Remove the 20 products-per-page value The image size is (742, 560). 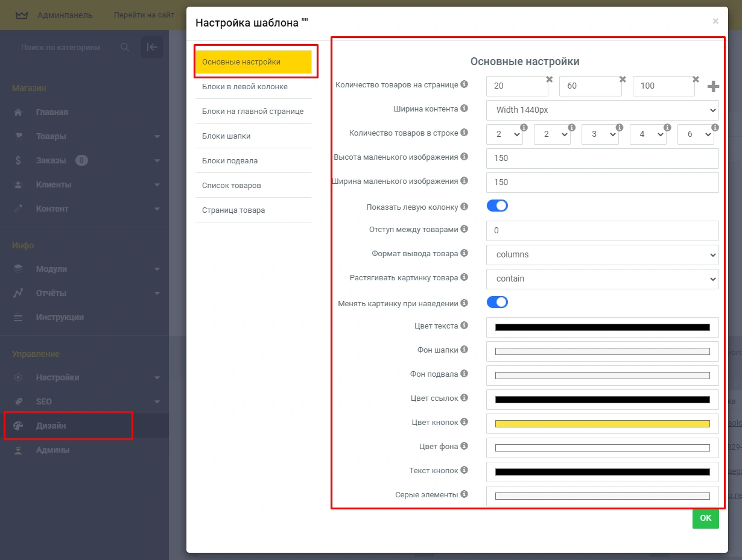[549, 80]
